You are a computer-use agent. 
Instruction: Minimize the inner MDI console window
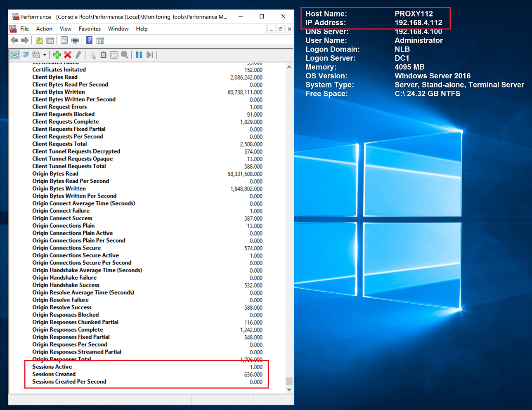271,29
